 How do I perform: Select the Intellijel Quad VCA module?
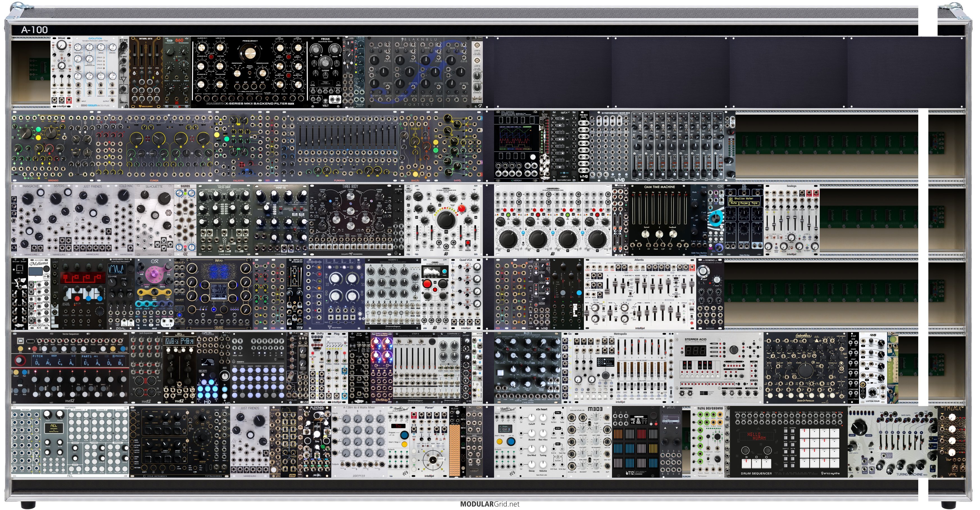(466, 294)
